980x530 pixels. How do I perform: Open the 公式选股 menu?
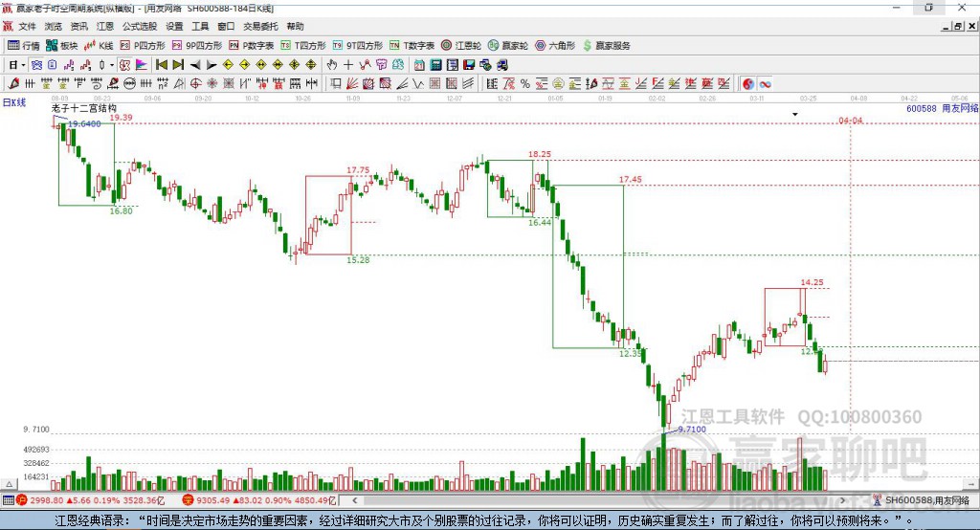click(140, 26)
